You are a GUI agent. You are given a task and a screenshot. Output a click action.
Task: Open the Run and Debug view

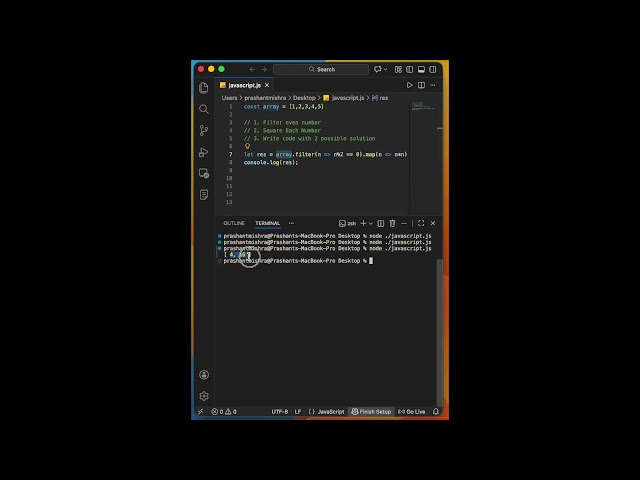point(204,152)
